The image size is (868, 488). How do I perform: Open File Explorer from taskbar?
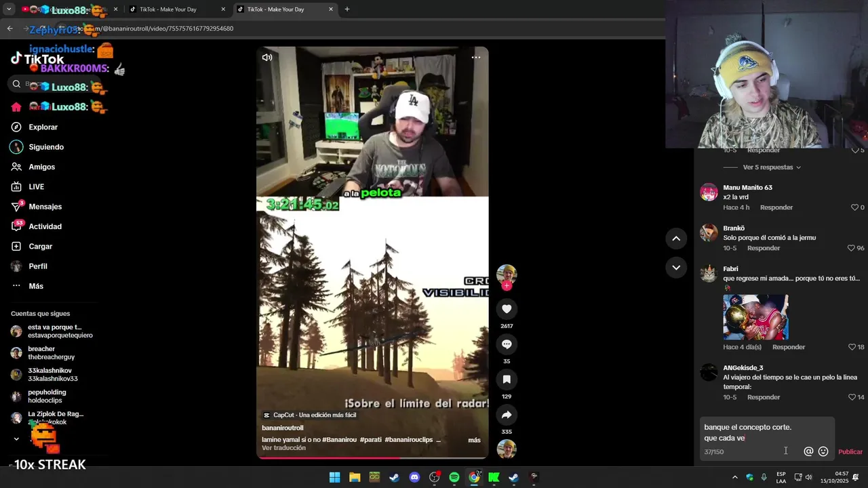pyautogui.click(x=355, y=477)
